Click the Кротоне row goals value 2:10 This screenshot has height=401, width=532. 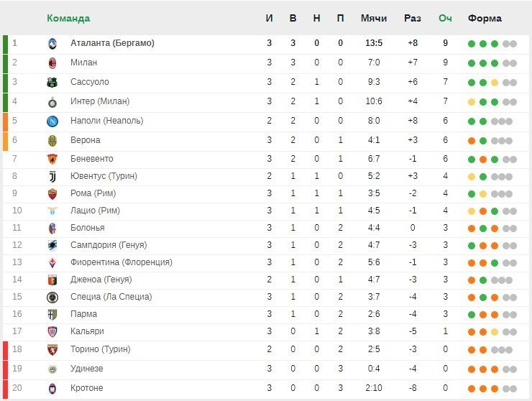pyautogui.click(x=374, y=388)
